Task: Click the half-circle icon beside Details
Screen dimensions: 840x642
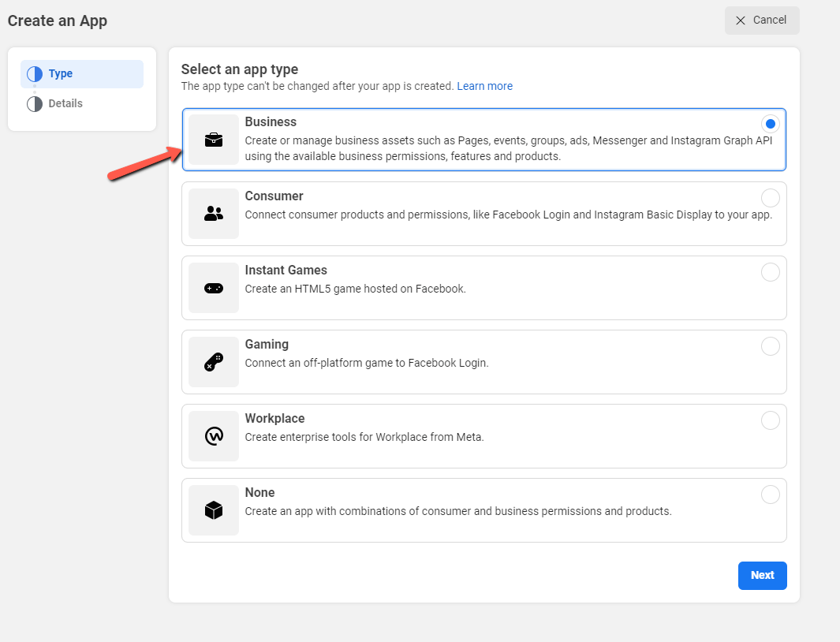Action: 35,104
